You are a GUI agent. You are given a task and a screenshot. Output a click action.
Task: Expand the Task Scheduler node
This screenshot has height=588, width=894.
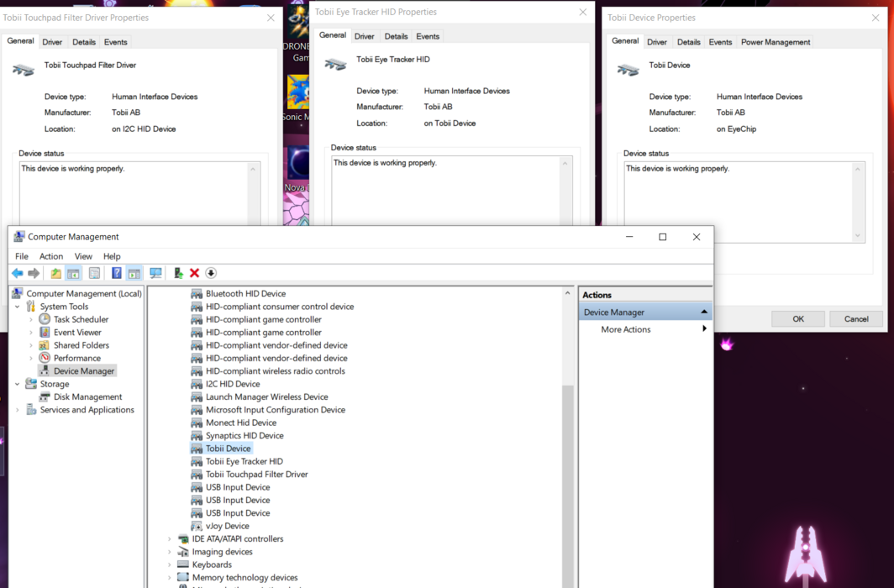[x=31, y=320]
